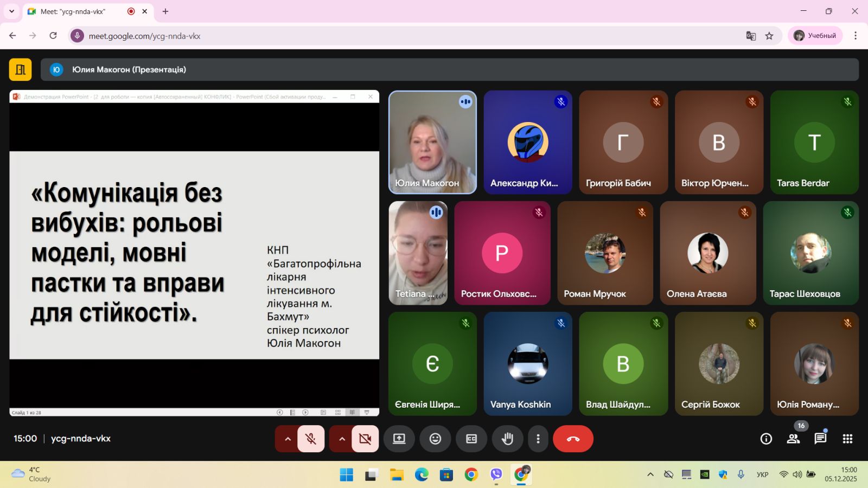Viewport: 868px width, 488px height.
Task: Open the emoji reactions button
Action: click(435, 439)
